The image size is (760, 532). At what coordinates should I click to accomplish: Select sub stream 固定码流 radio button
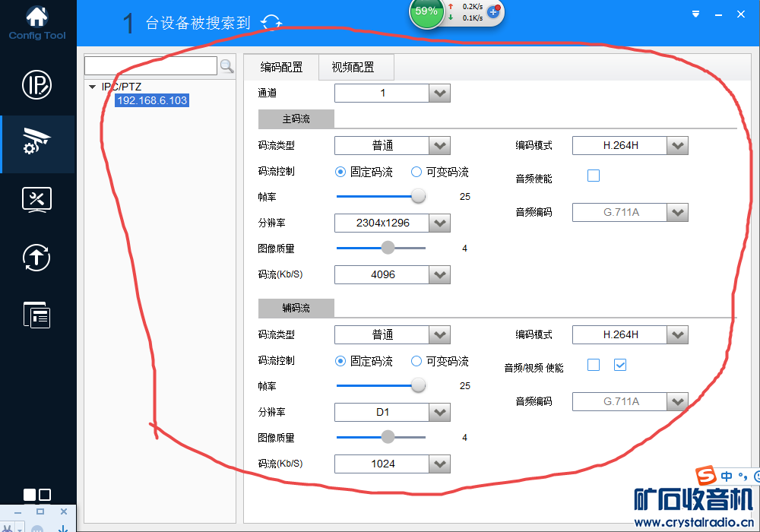click(x=340, y=361)
